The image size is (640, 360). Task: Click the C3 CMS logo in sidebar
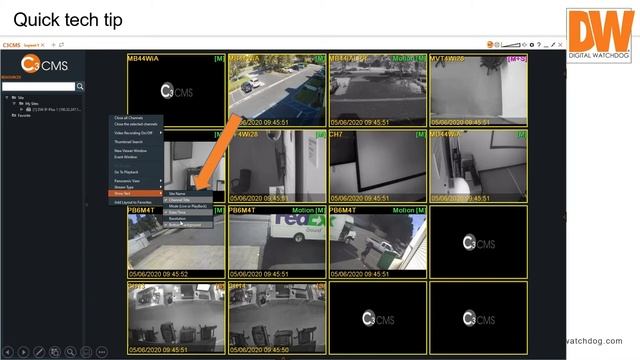44,64
